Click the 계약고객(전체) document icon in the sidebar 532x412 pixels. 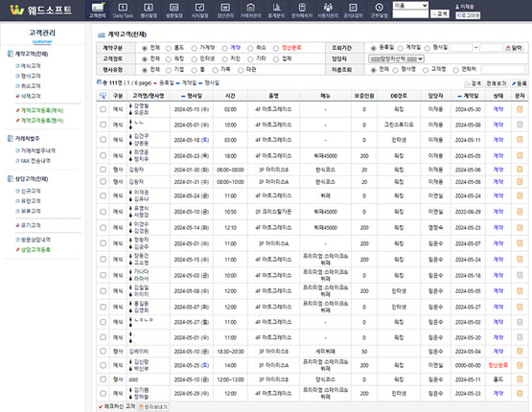point(11,54)
